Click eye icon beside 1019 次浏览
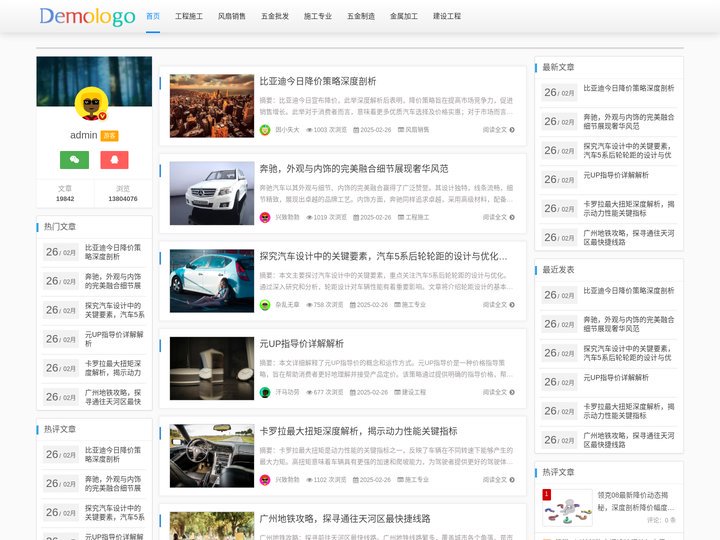 coord(309,217)
